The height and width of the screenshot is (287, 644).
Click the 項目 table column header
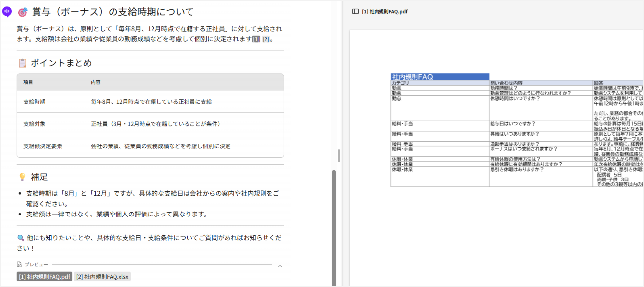(x=28, y=82)
